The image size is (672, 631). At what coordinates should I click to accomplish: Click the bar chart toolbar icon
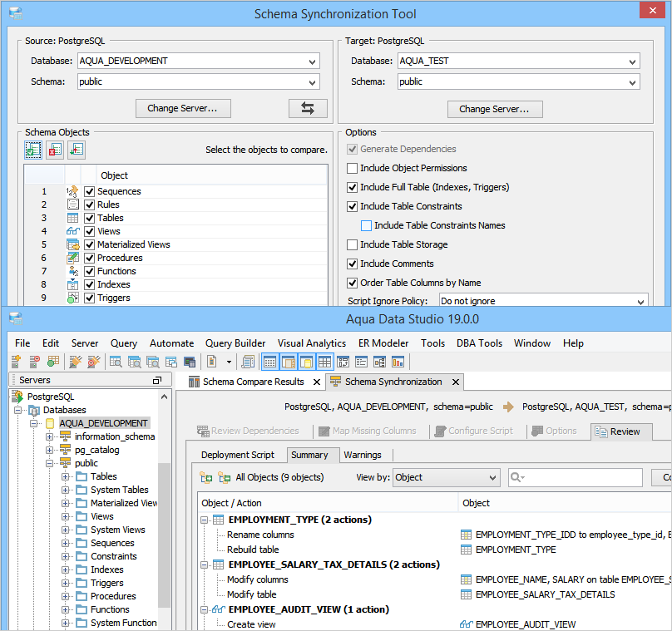click(x=398, y=362)
